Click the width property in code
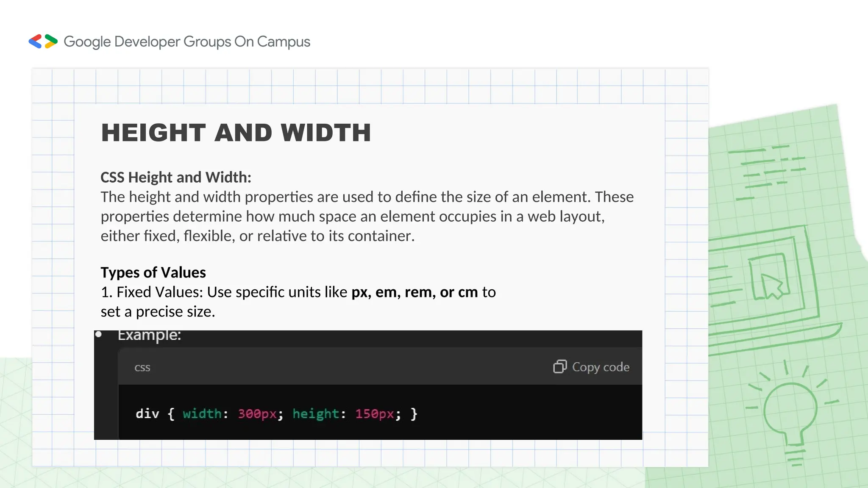This screenshot has width=868, height=488. pos(202,413)
